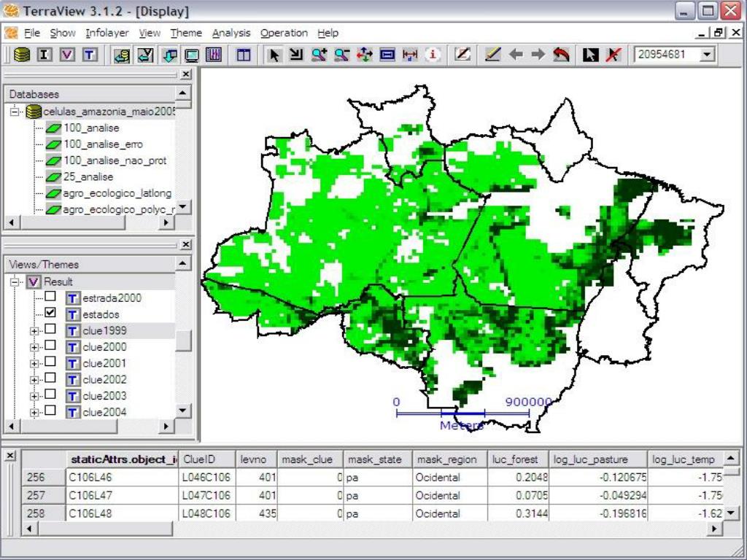Click the database icon in the toolbar
The image size is (747, 560).
(21, 55)
